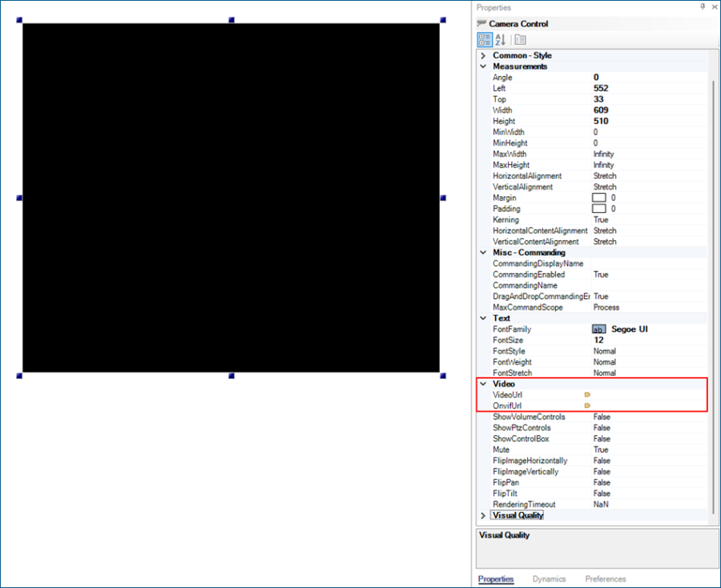Viewport: 721px width, 588px height.
Task: Open the VerticalAlignment Stretch dropdown
Action: coord(649,187)
